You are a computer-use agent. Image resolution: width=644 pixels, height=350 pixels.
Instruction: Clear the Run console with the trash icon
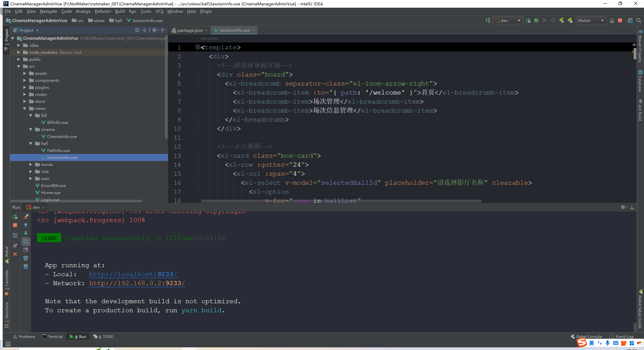(26, 266)
